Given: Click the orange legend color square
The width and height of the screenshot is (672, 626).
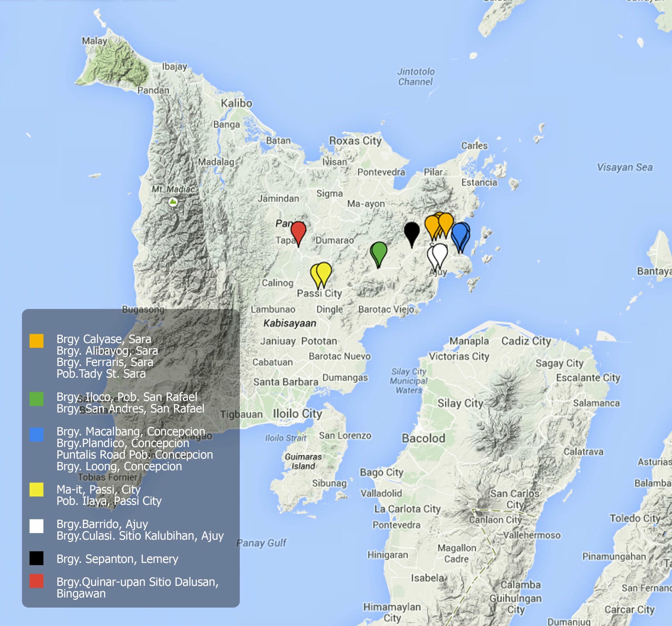Looking at the screenshot, I should coord(36,341).
